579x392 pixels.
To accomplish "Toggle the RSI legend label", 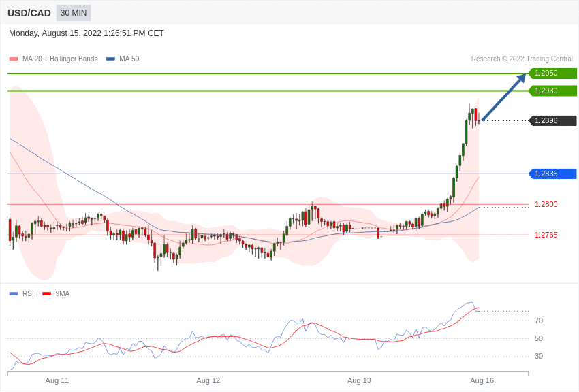I will pos(28,294).
